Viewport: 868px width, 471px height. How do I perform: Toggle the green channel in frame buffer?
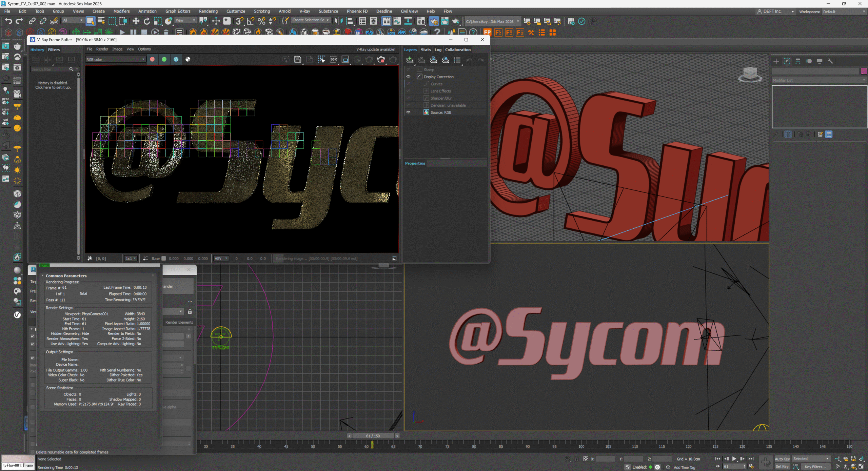pos(164,59)
